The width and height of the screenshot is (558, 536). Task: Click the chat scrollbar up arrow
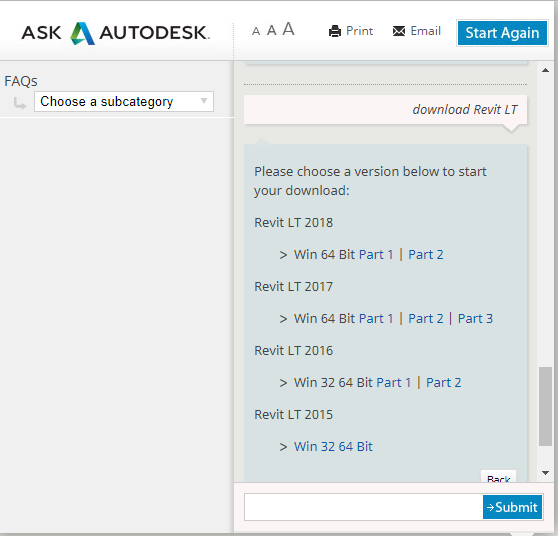coord(545,70)
